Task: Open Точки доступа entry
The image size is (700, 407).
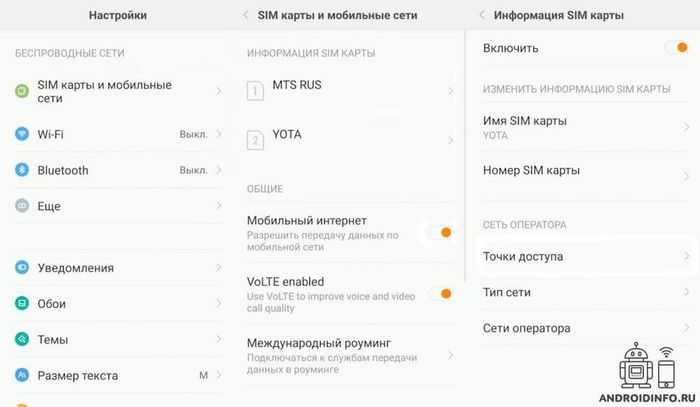Action: click(x=586, y=256)
